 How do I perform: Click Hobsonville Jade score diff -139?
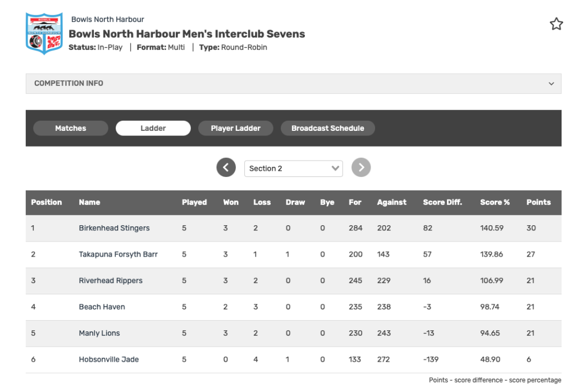point(431,359)
